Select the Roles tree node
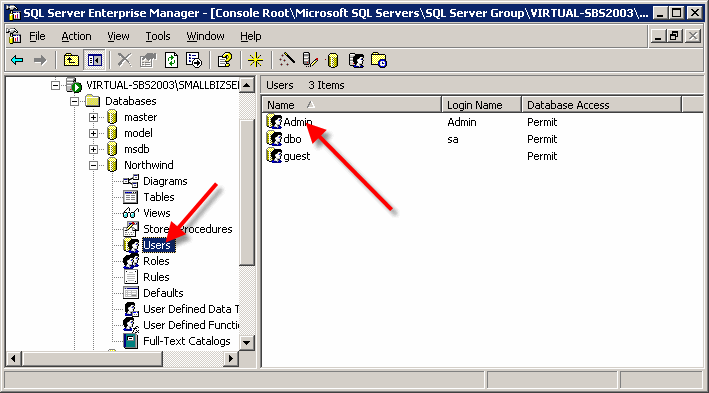709x393 pixels. [156, 261]
